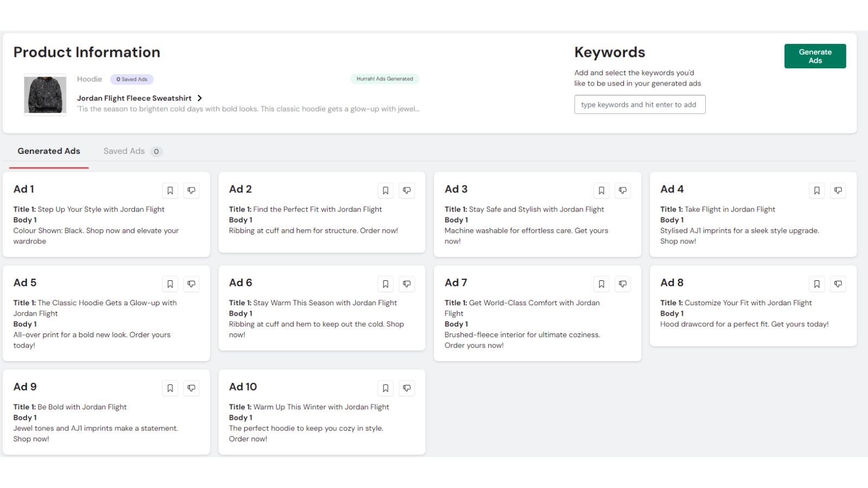The width and height of the screenshot is (868, 488).
Task: Click the 0 Saved Ads badge
Action: 132,79
